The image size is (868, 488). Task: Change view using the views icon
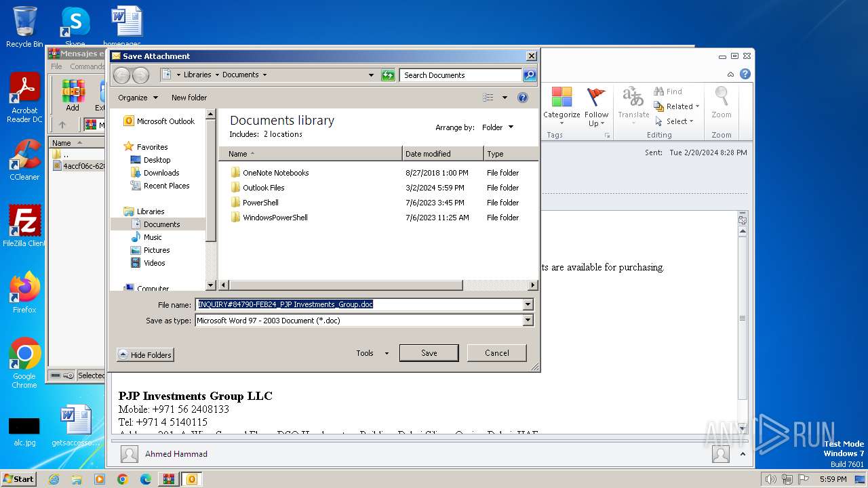pos(488,98)
